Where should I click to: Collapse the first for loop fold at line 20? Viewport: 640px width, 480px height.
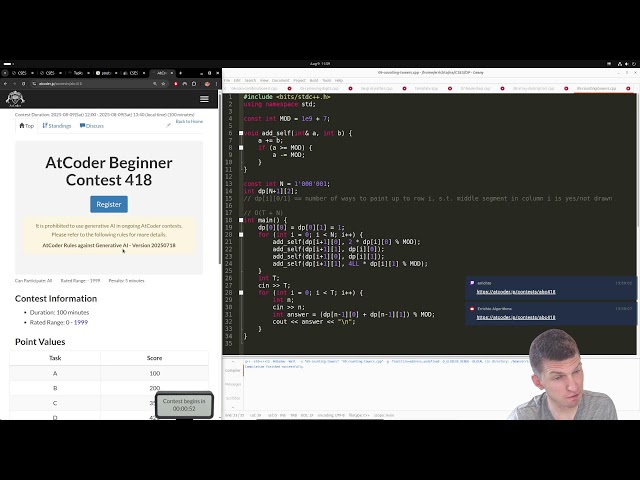tap(241, 235)
